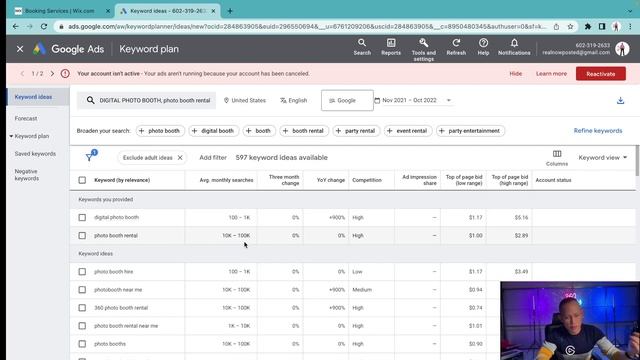Open the Google search network selector
This screenshot has width=640, height=360.
(347, 100)
